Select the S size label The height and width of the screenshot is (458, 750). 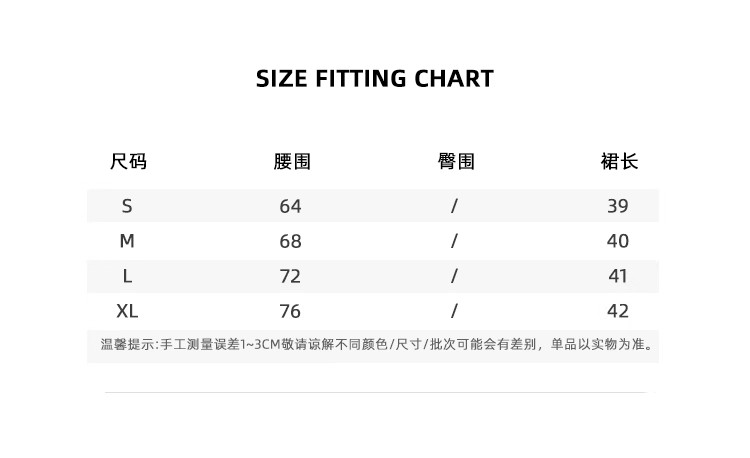(x=127, y=206)
